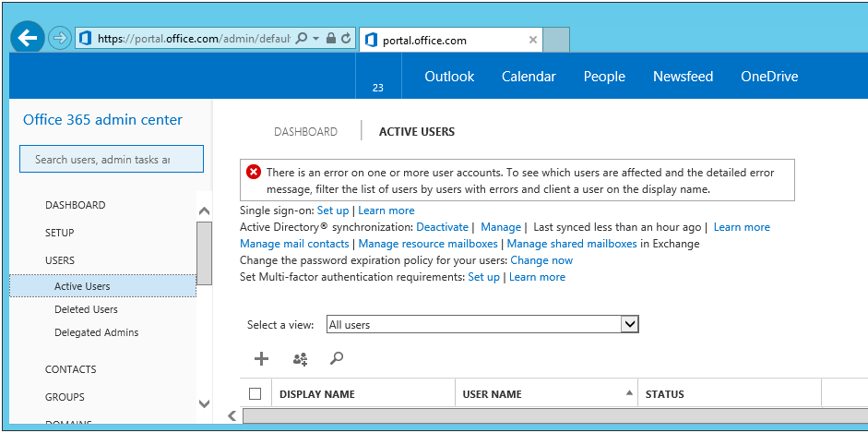This screenshot has height=433, width=868.
Task: Click the search users magnifier icon
Action: pyautogui.click(x=336, y=359)
